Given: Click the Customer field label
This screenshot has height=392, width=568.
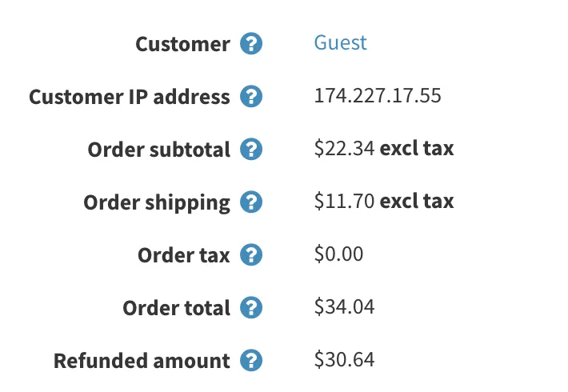Looking at the screenshot, I should coord(182,44).
